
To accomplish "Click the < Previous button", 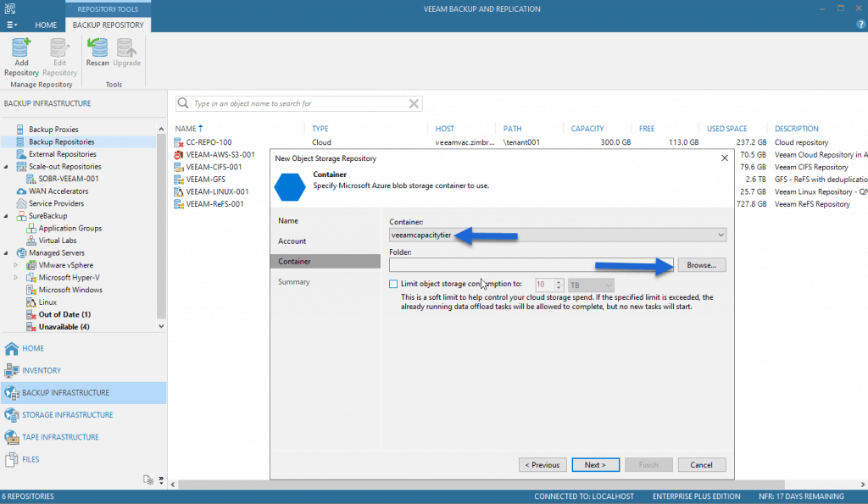I will 542,465.
